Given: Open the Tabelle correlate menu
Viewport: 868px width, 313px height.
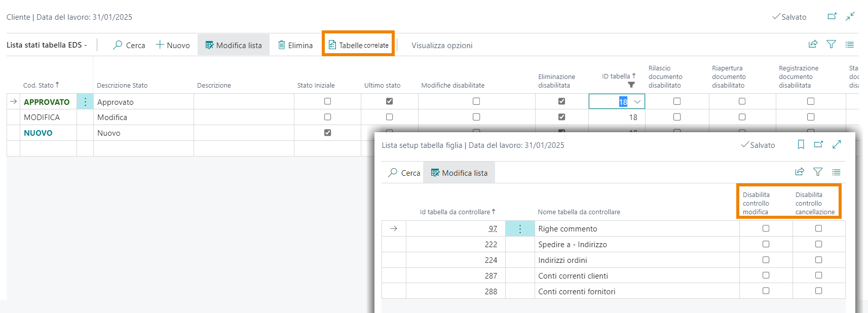Looking at the screenshot, I should click(x=358, y=45).
